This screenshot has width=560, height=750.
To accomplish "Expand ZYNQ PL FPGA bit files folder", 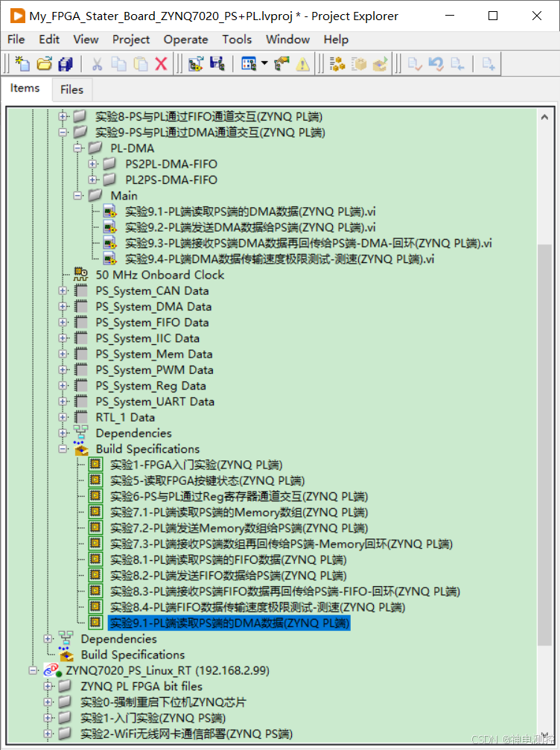I will (x=48, y=686).
